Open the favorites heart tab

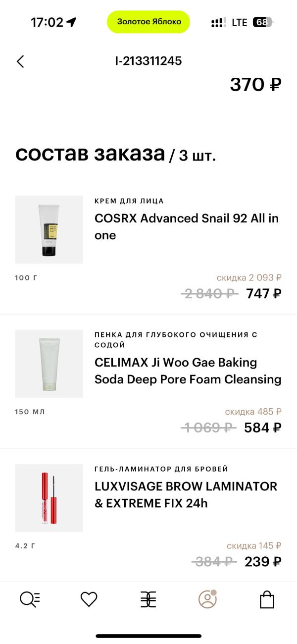pyautogui.click(x=89, y=599)
